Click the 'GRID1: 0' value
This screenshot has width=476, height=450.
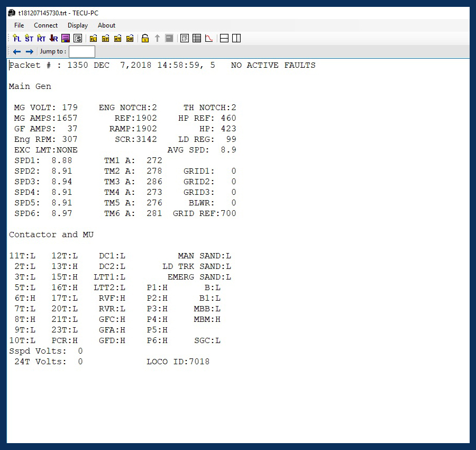210,171
